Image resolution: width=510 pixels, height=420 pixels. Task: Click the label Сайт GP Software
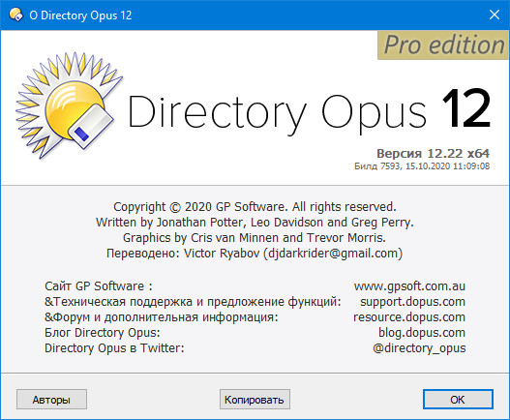(99, 285)
